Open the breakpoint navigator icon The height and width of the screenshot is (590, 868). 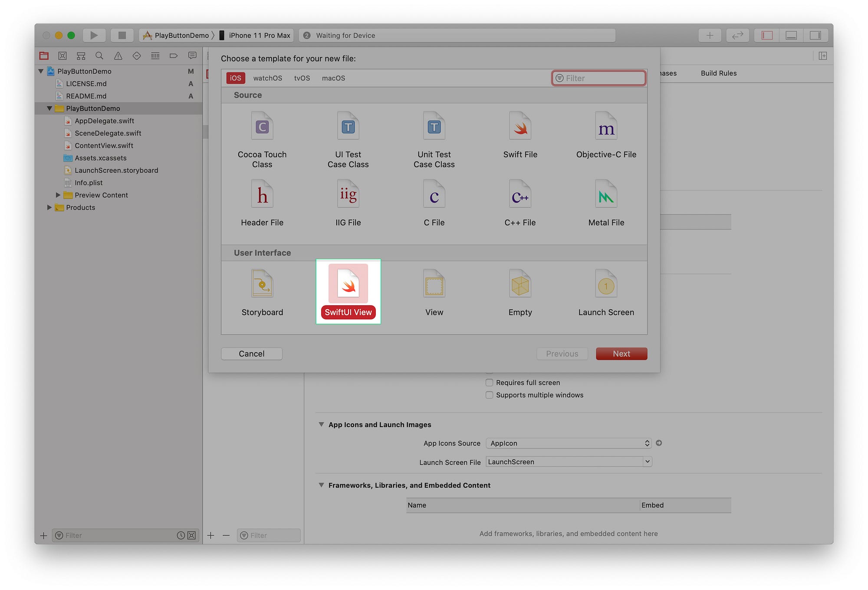[174, 56]
